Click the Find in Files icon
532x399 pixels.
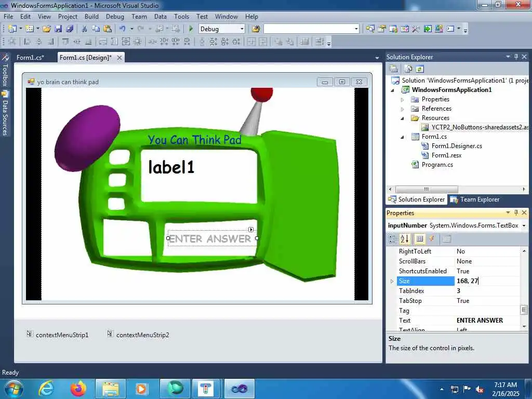point(256,29)
